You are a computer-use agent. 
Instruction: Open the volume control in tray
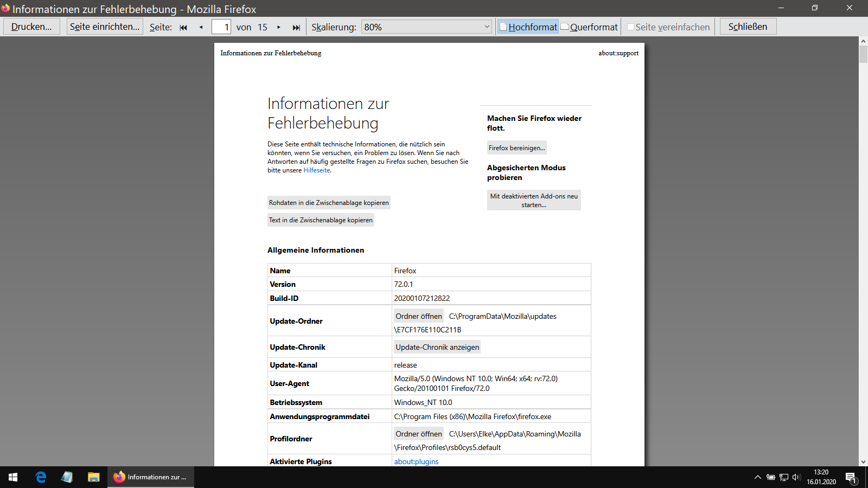pyautogui.click(x=796, y=477)
